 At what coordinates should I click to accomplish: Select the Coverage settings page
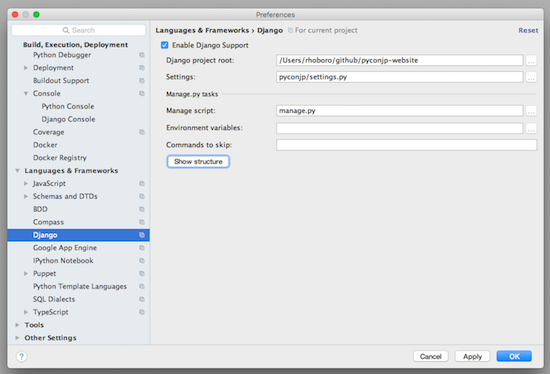[x=48, y=132]
